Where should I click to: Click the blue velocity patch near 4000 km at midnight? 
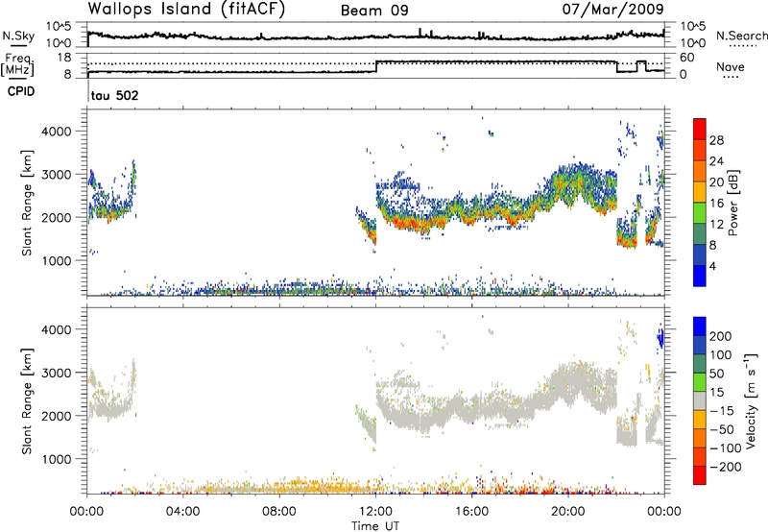tap(660, 337)
